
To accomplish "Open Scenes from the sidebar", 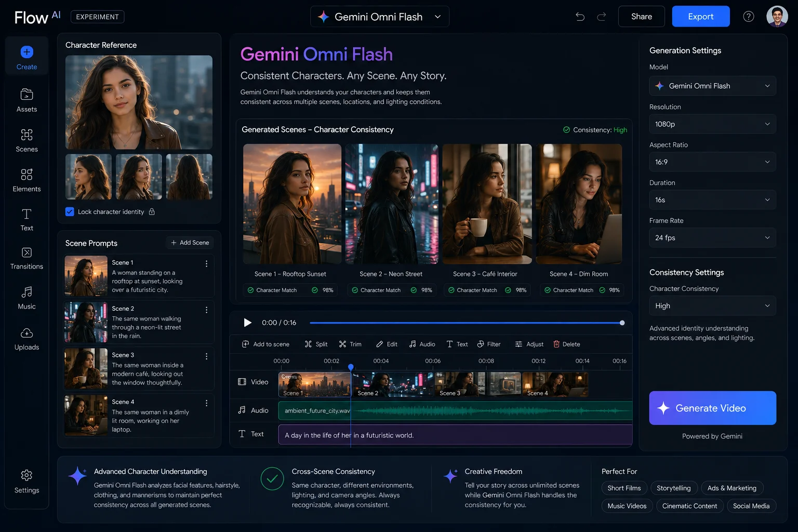I will click(x=26, y=140).
